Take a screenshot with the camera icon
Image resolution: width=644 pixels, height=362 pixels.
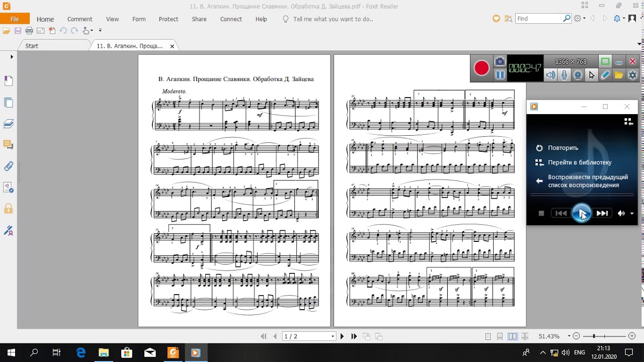[x=500, y=61]
